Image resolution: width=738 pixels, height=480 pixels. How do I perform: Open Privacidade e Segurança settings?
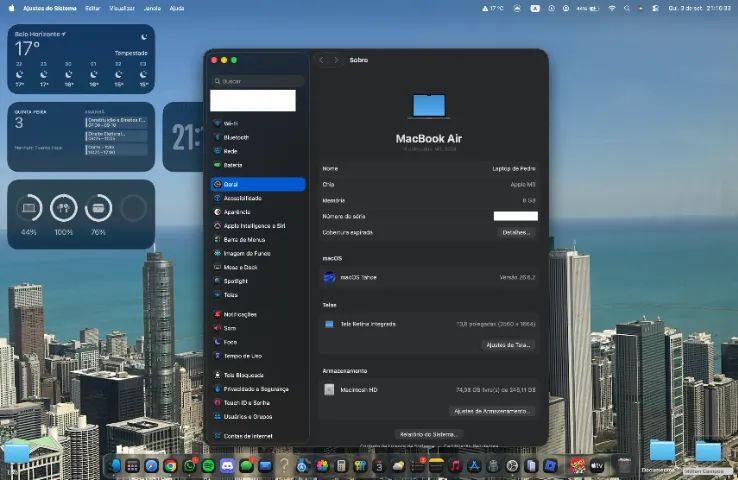click(257, 389)
